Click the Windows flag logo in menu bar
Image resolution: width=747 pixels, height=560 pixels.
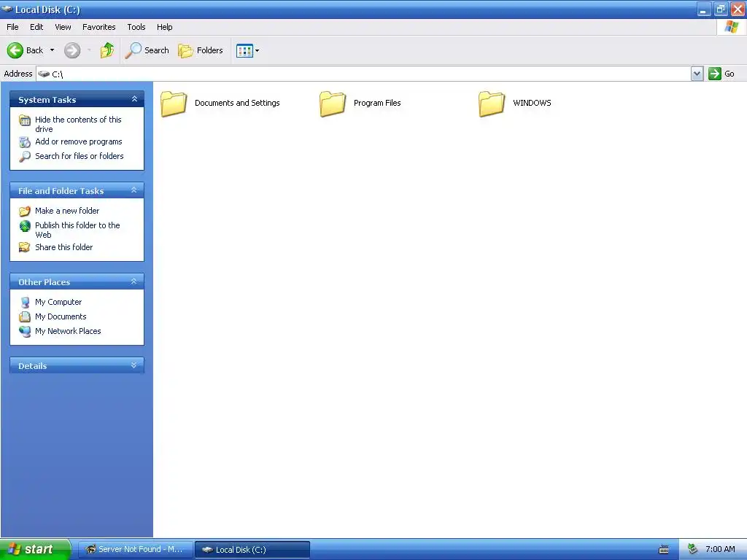[732, 27]
